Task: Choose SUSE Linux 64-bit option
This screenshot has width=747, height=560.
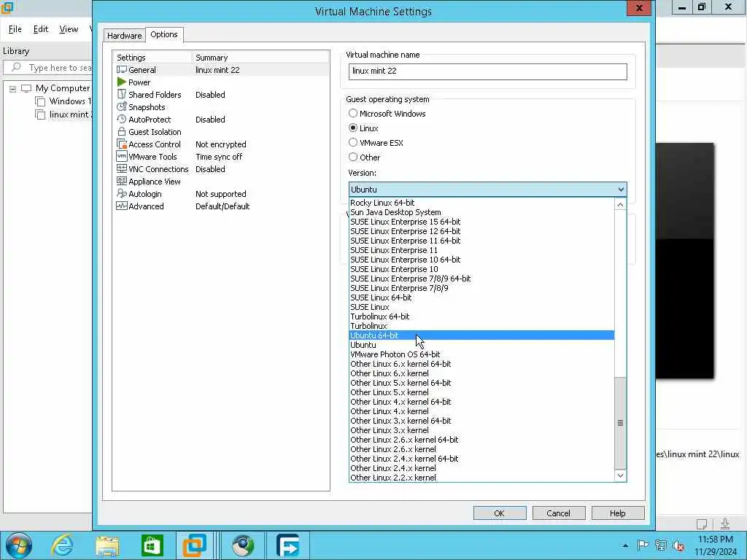Action: pos(481,297)
